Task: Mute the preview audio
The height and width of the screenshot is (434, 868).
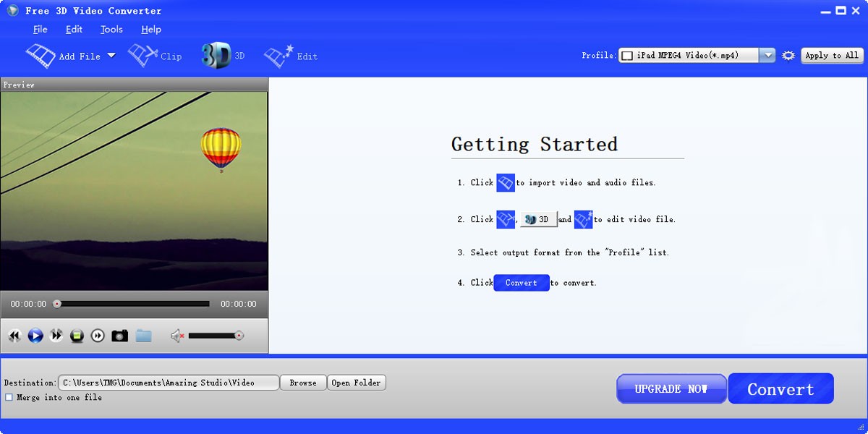Action: click(x=176, y=335)
